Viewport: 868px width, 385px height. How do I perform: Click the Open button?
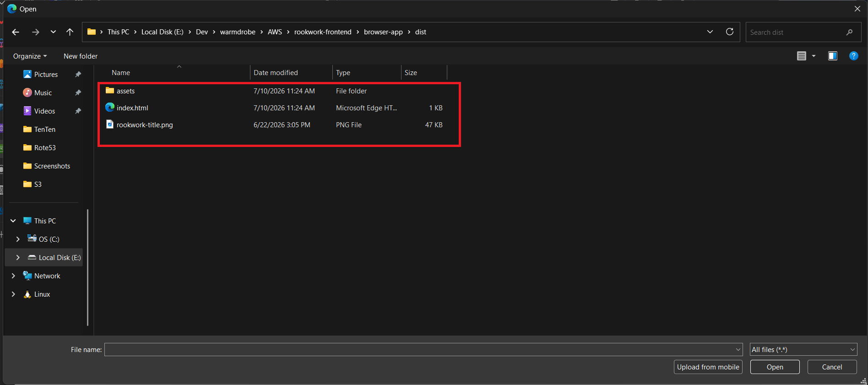point(775,367)
